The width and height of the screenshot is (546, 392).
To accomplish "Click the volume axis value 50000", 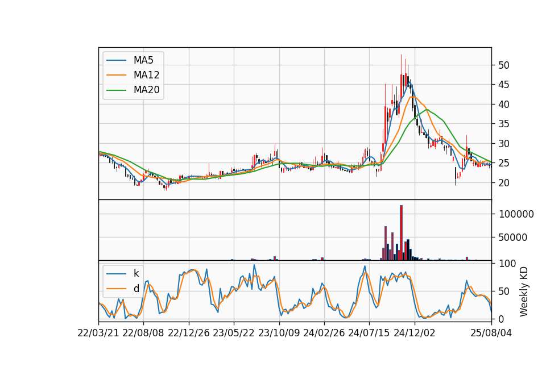I will point(513,237).
